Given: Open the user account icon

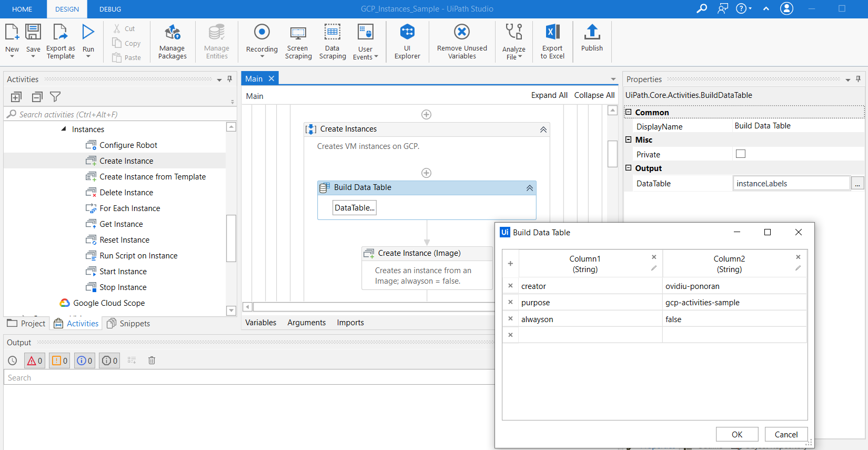Looking at the screenshot, I should (x=786, y=8).
